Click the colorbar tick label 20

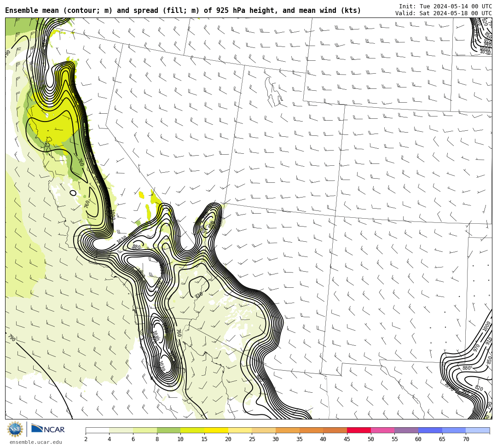coord(228,439)
